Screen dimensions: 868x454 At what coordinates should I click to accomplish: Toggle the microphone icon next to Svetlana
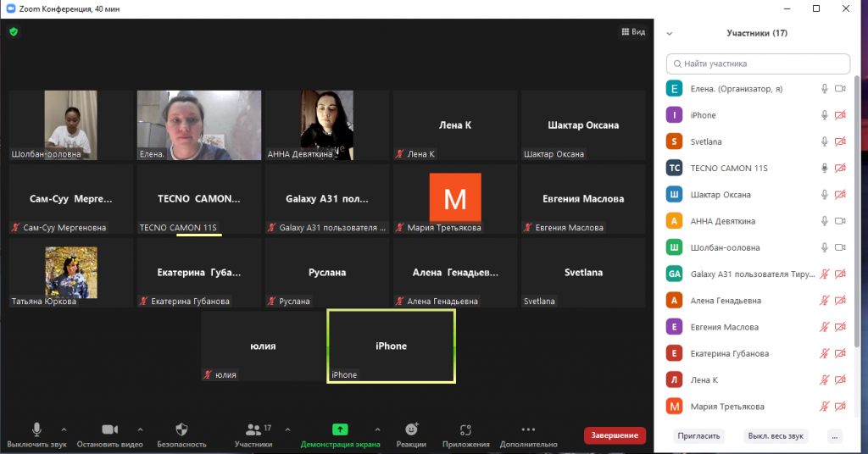tap(824, 141)
